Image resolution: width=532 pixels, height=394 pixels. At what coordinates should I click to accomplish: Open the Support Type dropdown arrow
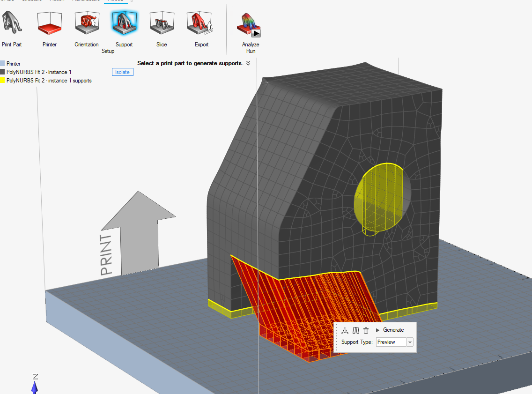(410, 342)
